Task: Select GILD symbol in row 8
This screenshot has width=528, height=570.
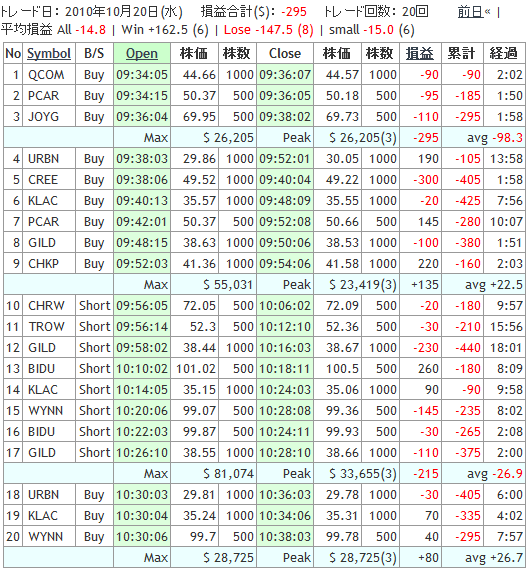Action: click(42, 243)
